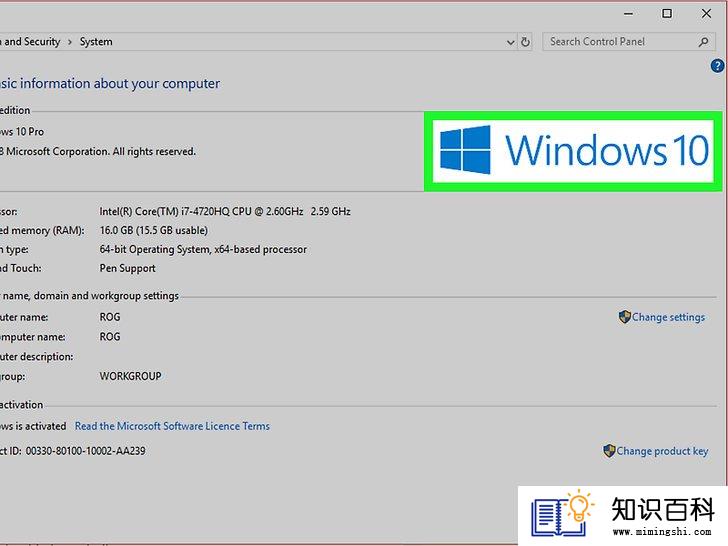Click the System breadcrumb item

click(x=96, y=42)
